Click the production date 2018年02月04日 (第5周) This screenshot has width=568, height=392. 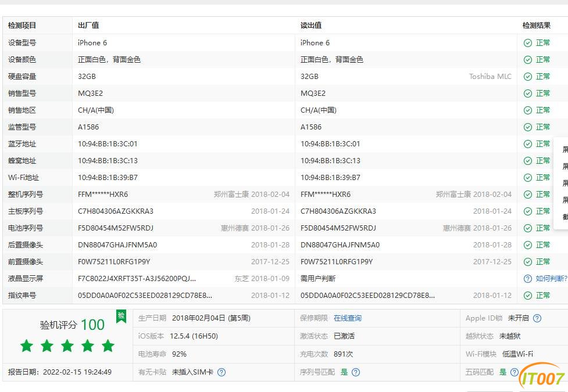tap(211, 318)
